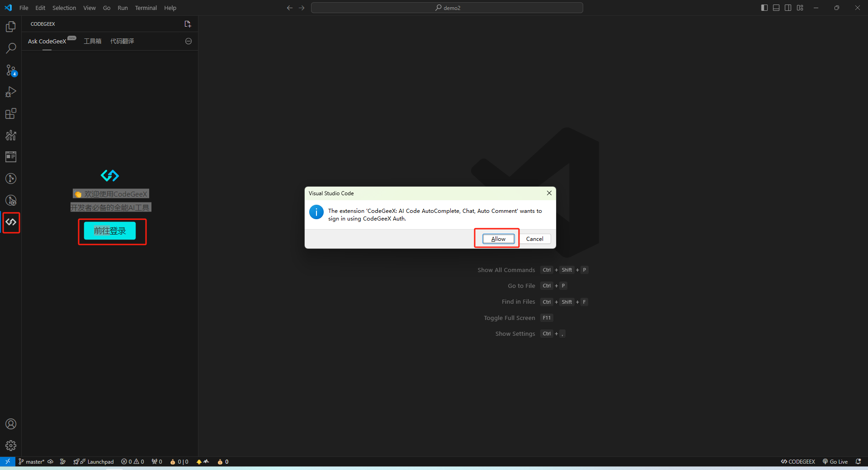Open the chart-figure icon in activity bar
The width and height of the screenshot is (868, 470).
pyautogui.click(x=11, y=135)
